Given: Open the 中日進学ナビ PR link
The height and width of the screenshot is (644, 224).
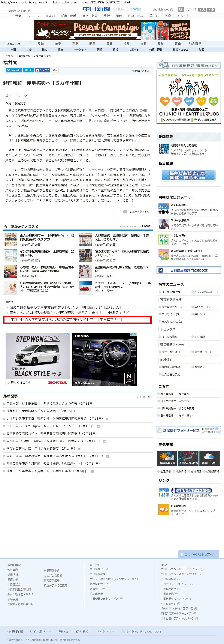Looking at the screenshot, I should 66,320.
